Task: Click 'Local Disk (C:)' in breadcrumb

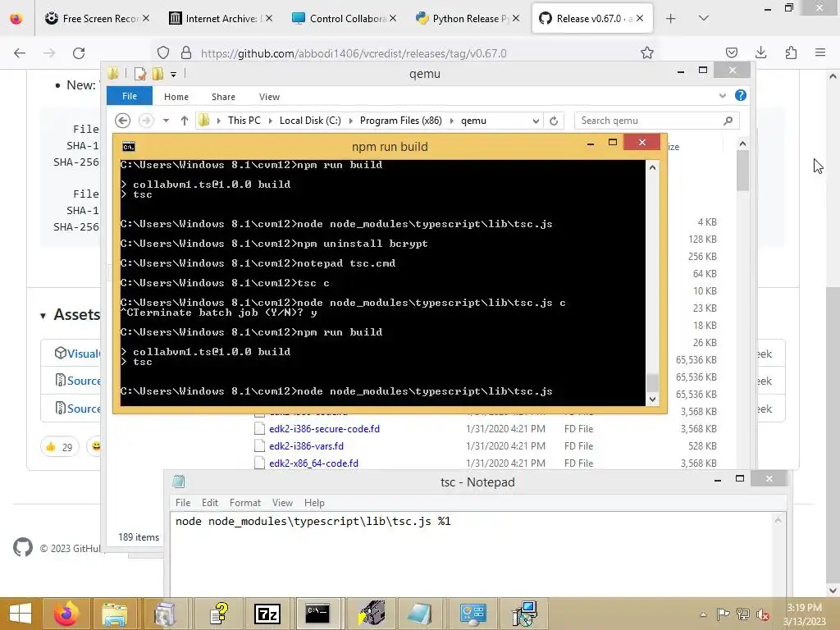Action: 310,121
